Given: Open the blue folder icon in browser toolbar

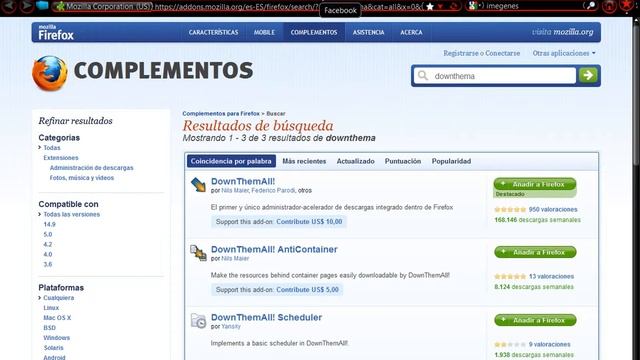Looking at the screenshot, I should click(x=42, y=5).
